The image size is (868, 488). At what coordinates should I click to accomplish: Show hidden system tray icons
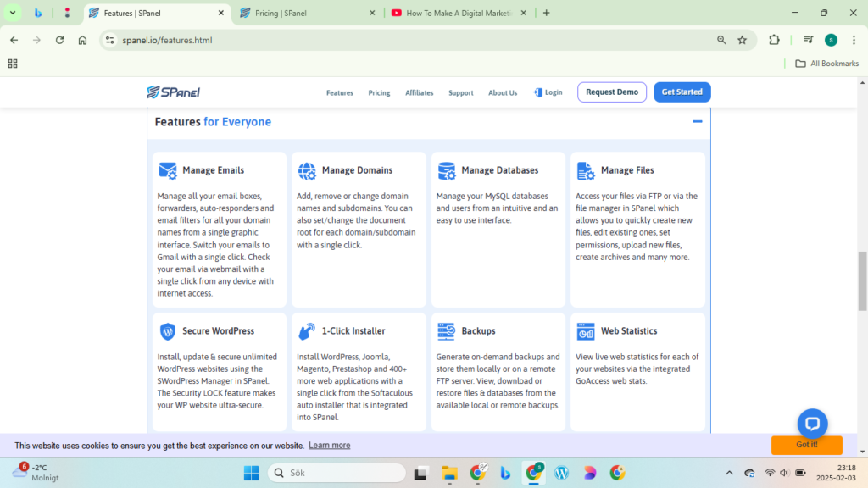pos(729,473)
